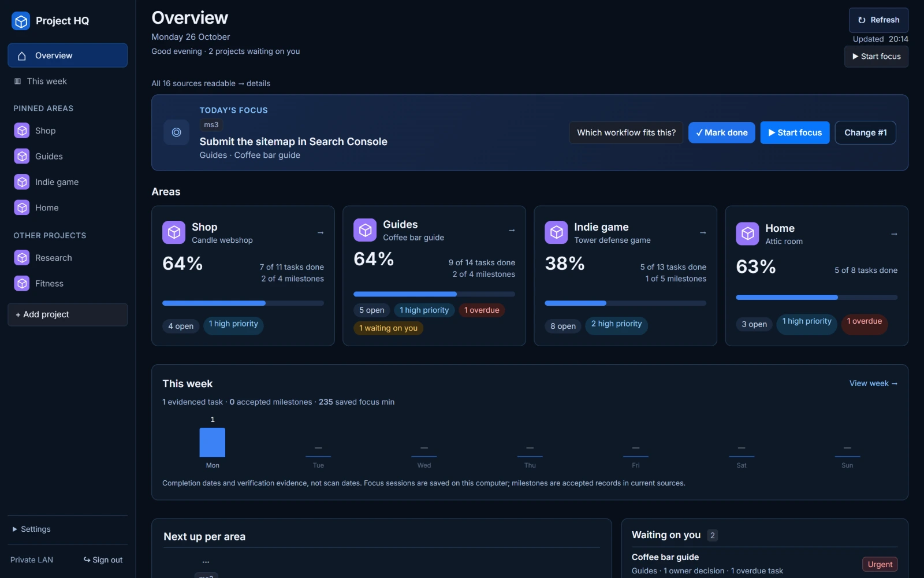924x578 pixels.
Task: Click the Monday bar in weekly chart
Action: [213, 442]
